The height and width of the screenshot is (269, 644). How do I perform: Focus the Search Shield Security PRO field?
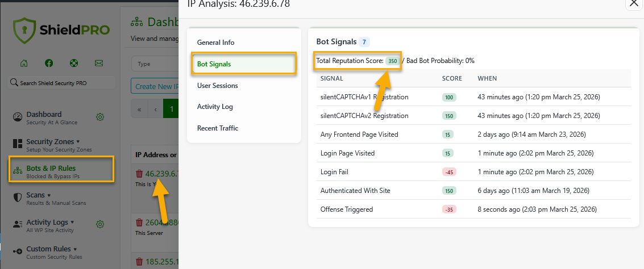61,83
